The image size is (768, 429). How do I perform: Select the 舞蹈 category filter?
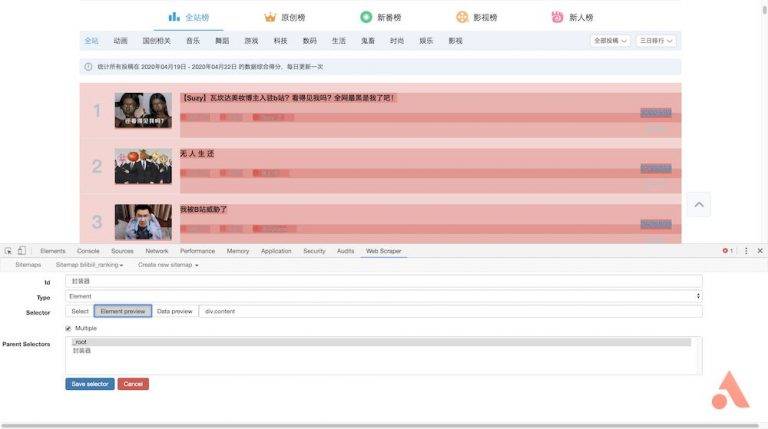tap(222, 41)
